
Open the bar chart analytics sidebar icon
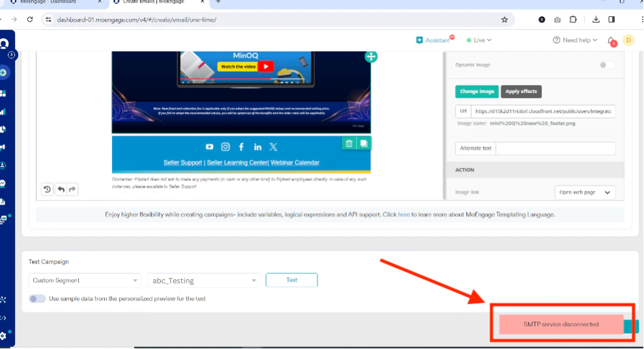click(x=3, y=111)
